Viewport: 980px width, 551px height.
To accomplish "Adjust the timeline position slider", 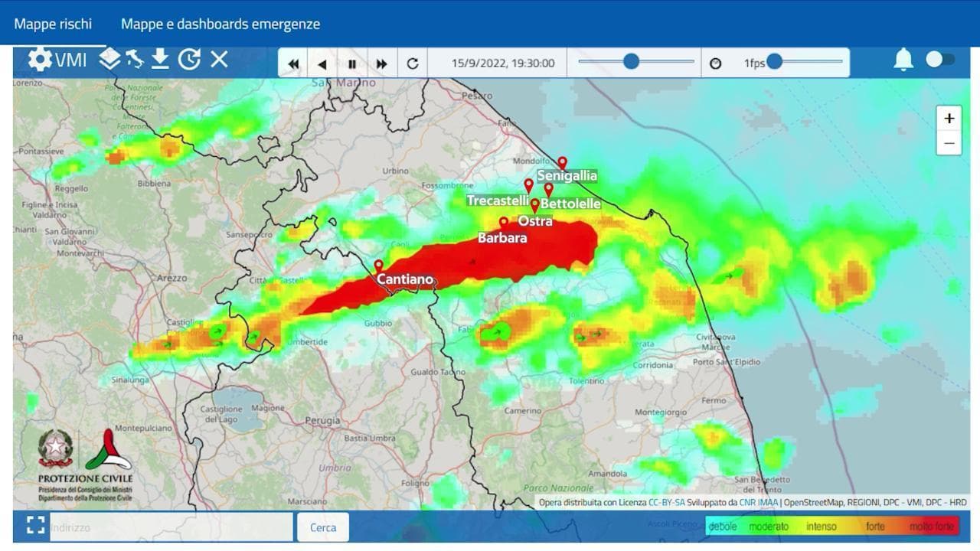I will pyautogui.click(x=631, y=61).
